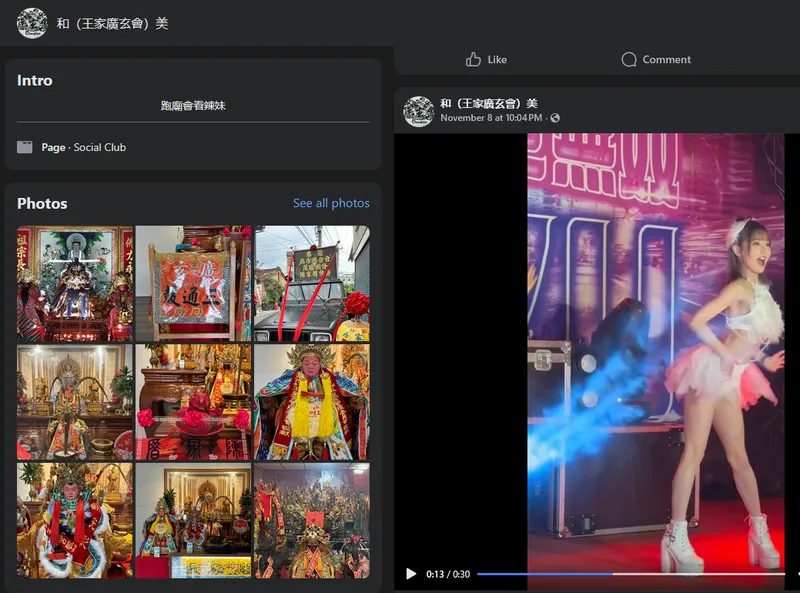The width and height of the screenshot is (800, 593).
Task: Click the public globe privacy icon
Action: [555, 118]
